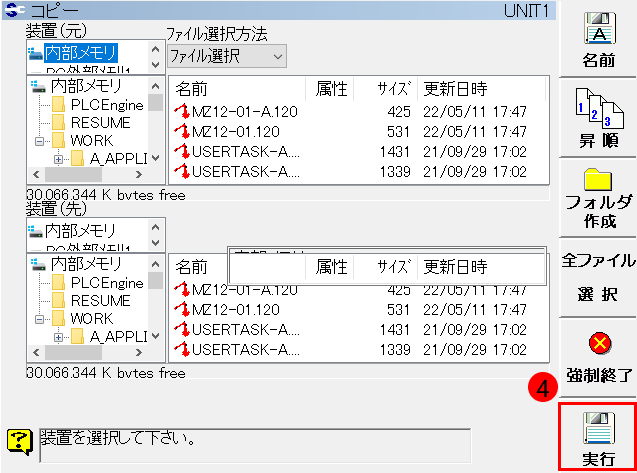
Task: Select USERTASK-A file sized 1339 in destination list
Action: pos(246,349)
